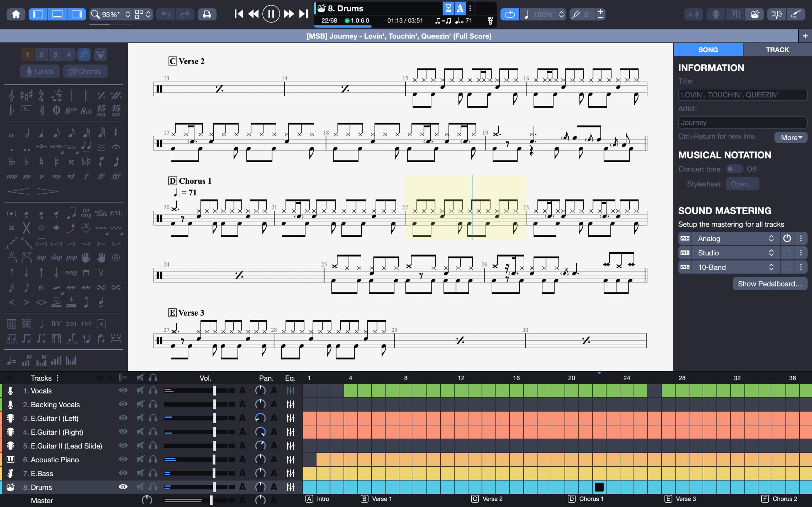The image size is (812, 507).
Task: Click the Title input field
Action: [x=742, y=95]
